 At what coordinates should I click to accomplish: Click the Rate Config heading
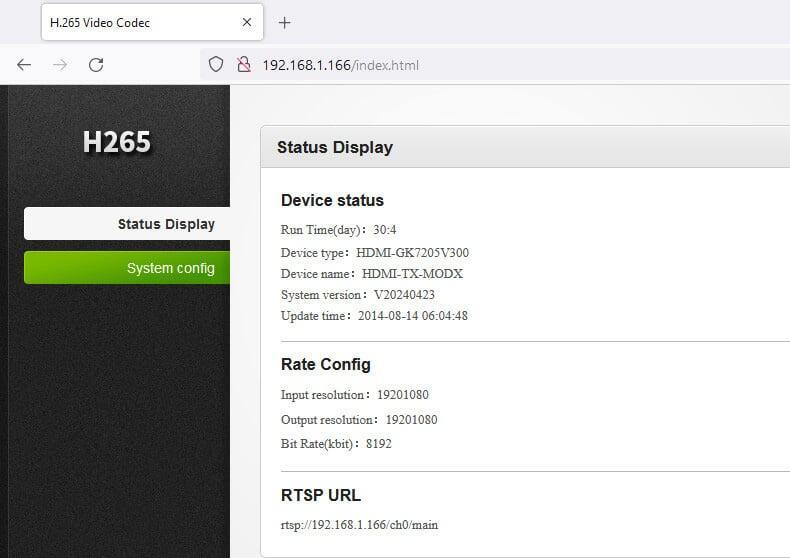click(325, 364)
